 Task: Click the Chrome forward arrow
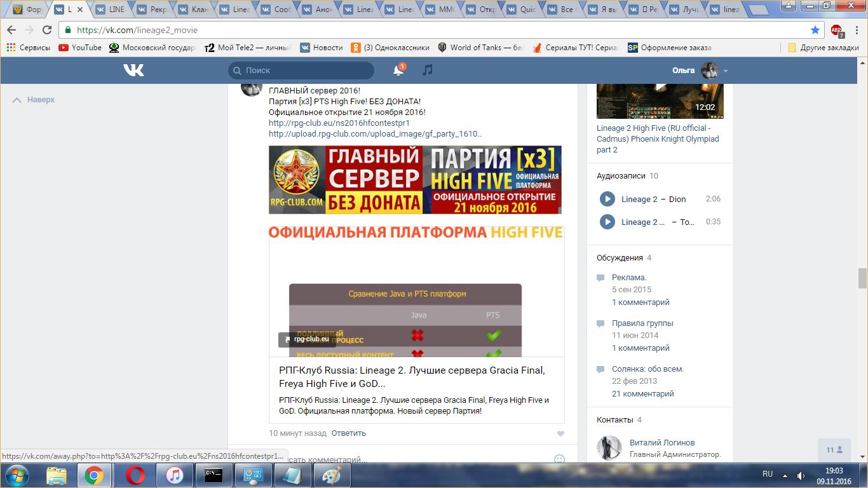pos(29,30)
